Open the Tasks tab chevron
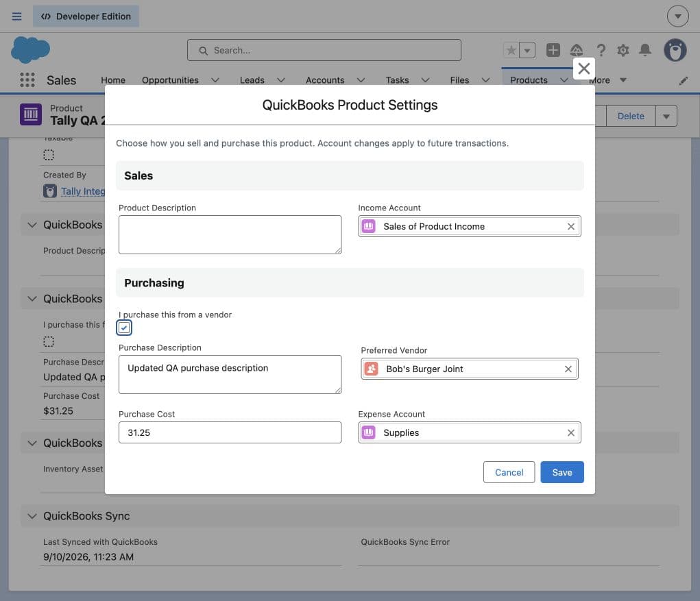Viewport: 700px width, 601px height. (x=426, y=80)
